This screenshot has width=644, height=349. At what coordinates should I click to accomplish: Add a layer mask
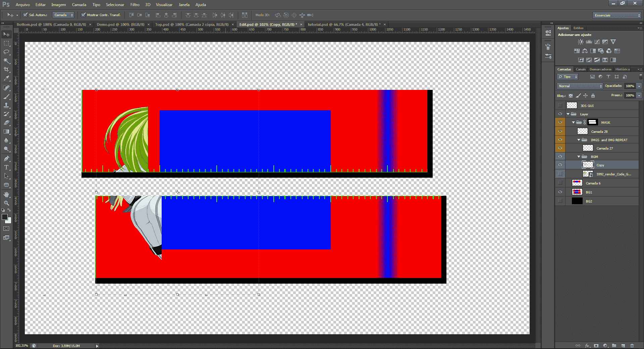[596, 346]
